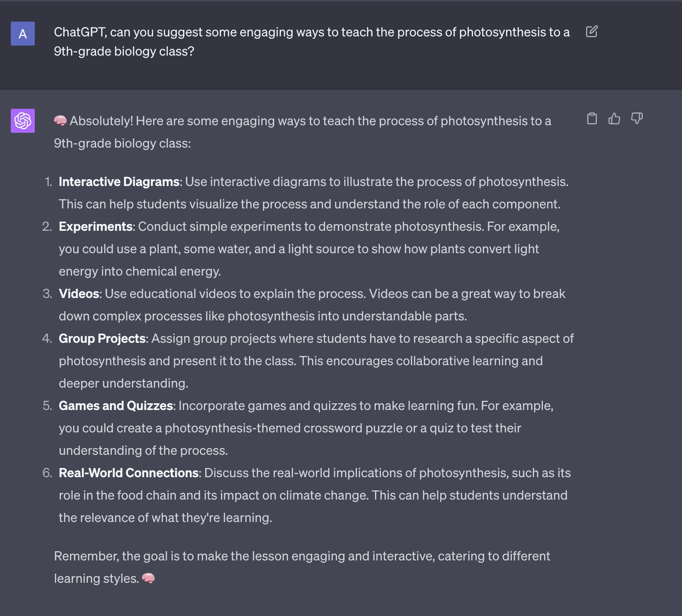Click the bold Videos heading

click(x=79, y=294)
